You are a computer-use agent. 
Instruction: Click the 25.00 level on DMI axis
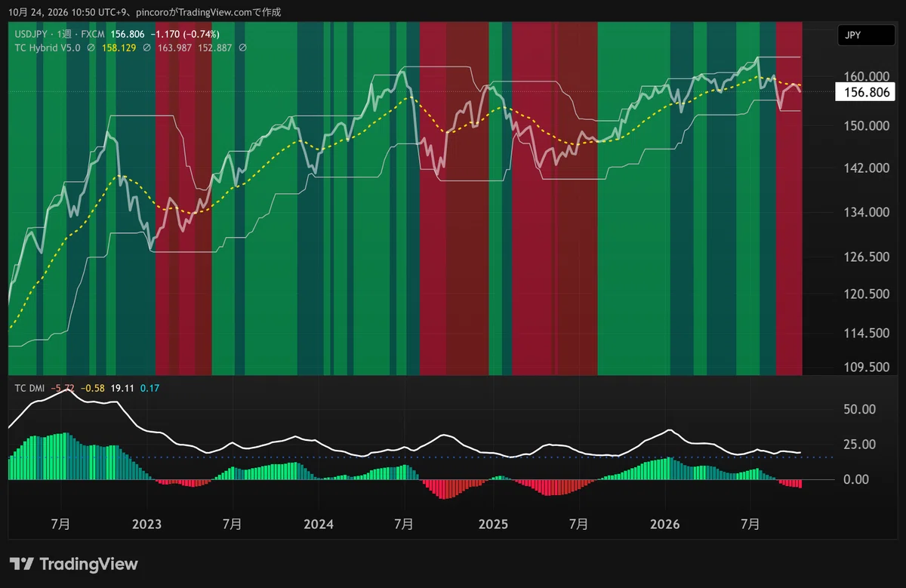[x=861, y=444]
